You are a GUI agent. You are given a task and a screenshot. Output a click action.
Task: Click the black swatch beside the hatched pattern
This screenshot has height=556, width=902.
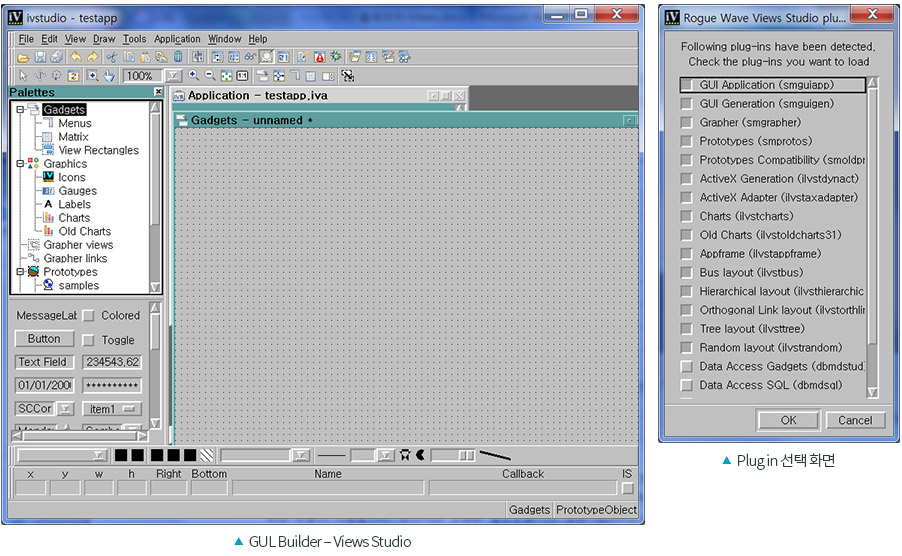tap(190, 455)
